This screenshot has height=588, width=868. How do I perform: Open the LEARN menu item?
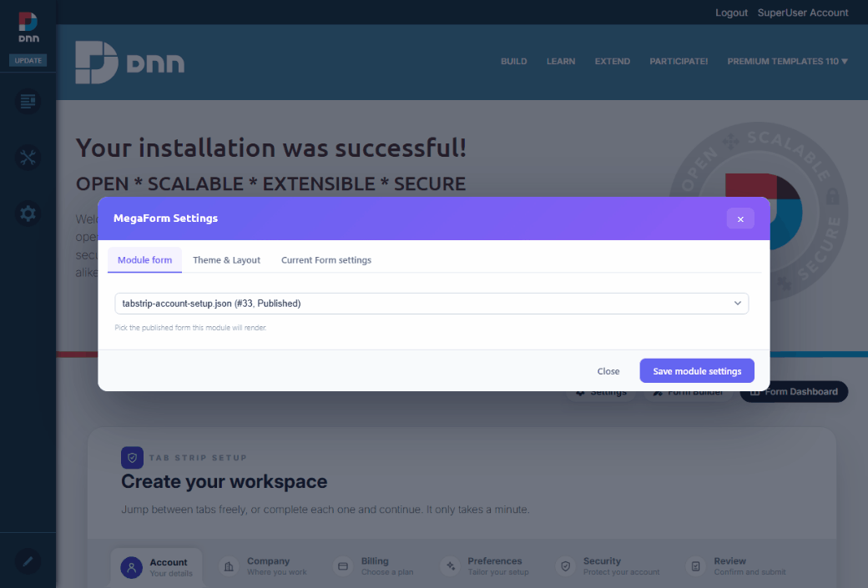click(561, 62)
